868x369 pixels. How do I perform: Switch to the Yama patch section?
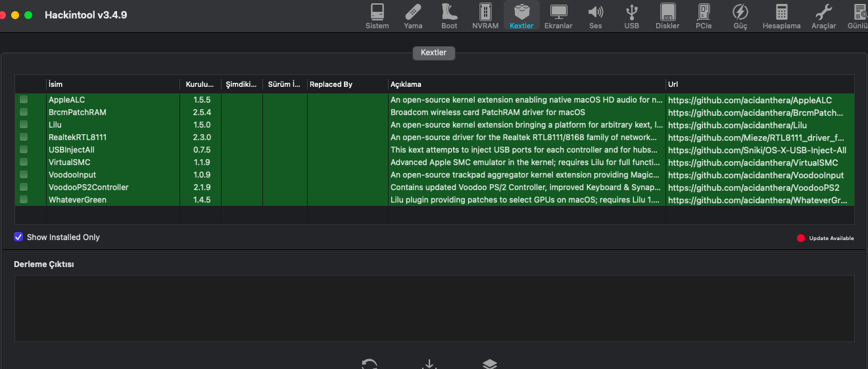coord(413,16)
